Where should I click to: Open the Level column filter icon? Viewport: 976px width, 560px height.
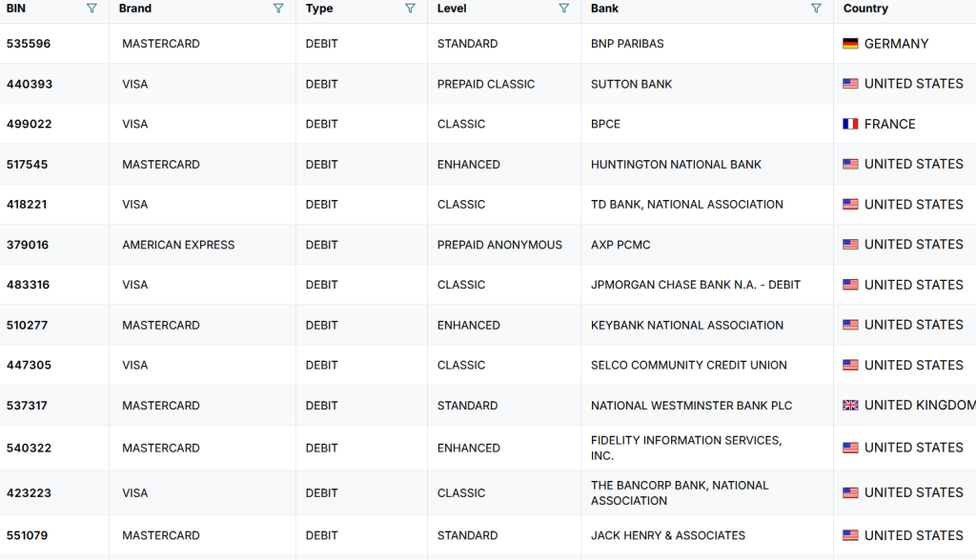pyautogui.click(x=564, y=8)
